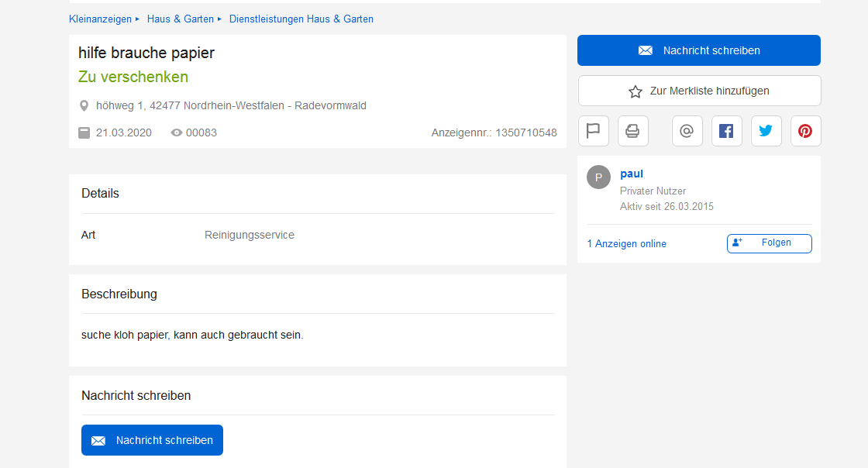The image size is (868, 468).
Task: Open Dienstleistungen Haus & Garten breadcrumb
Action: [x=301, y=19]
